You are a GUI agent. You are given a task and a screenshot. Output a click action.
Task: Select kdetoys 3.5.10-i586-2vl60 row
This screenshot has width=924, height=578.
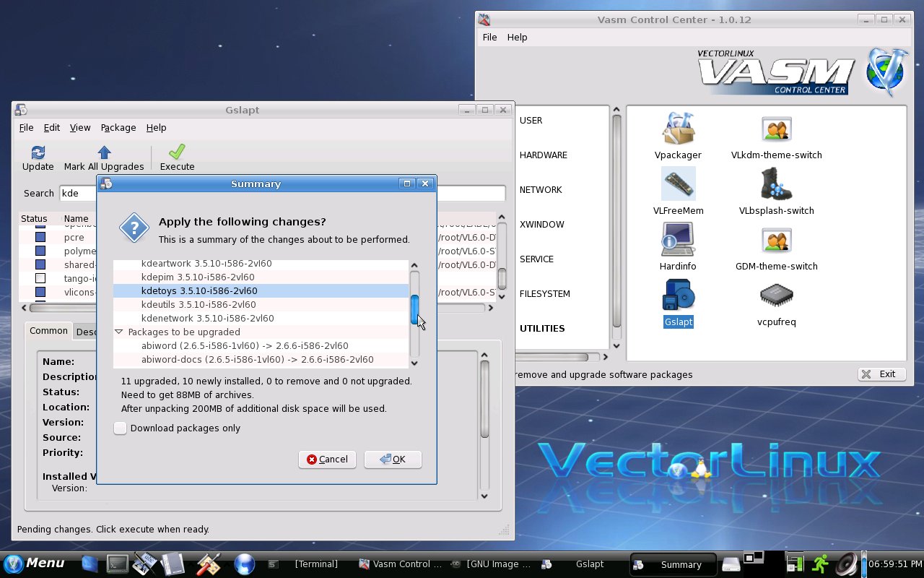261,291
